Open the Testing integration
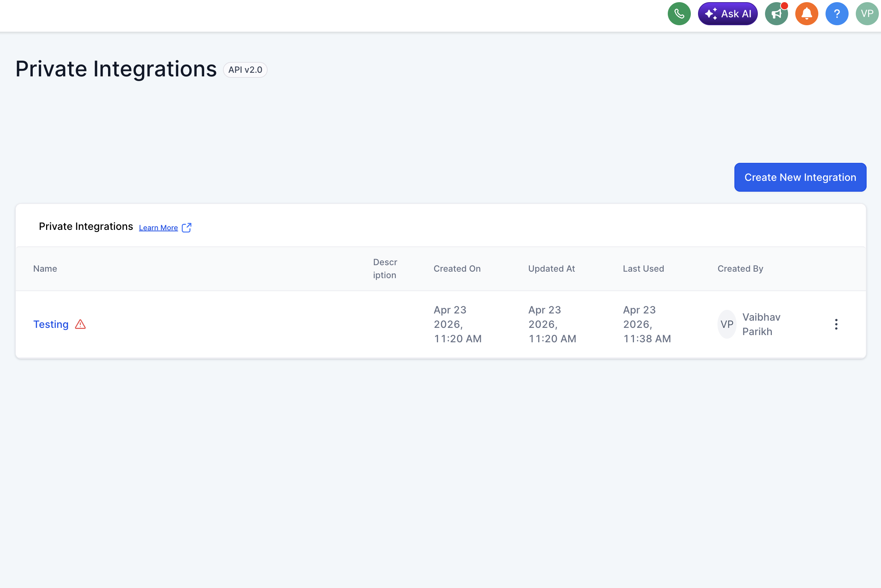Viewport: 881px width, 588px height. [51, 324]
